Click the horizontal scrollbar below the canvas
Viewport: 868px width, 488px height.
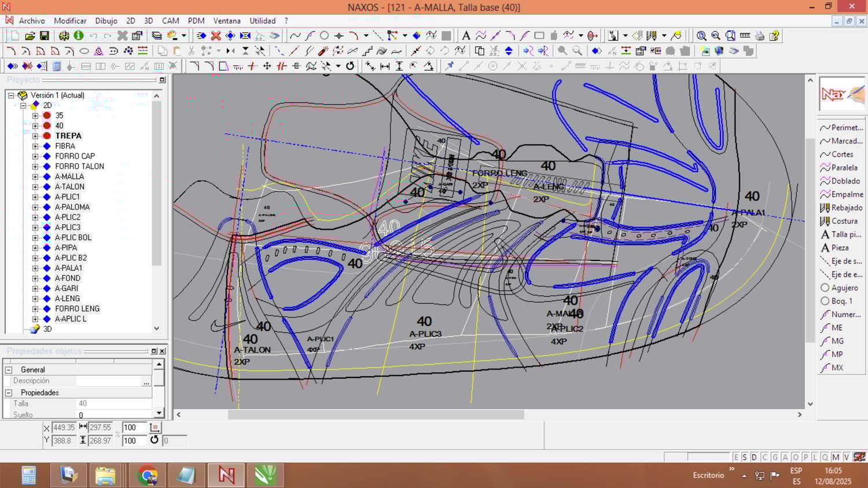click(376, 414)
